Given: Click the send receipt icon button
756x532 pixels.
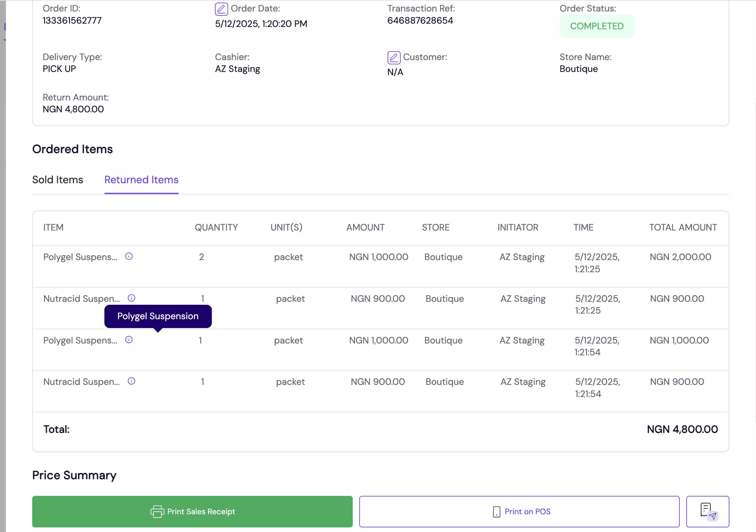Looking at the screenshot, I should coord(707,511).
